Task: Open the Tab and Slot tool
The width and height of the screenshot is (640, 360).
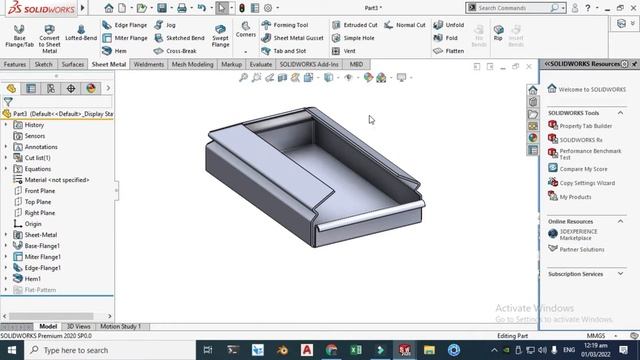Action: coord(284,51)
